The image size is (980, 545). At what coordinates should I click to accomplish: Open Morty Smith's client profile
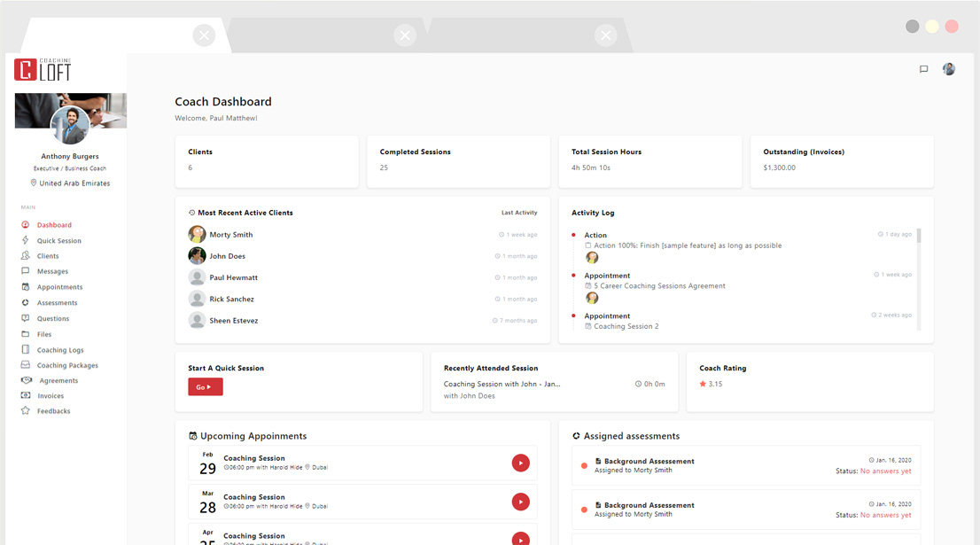point(231,234)
